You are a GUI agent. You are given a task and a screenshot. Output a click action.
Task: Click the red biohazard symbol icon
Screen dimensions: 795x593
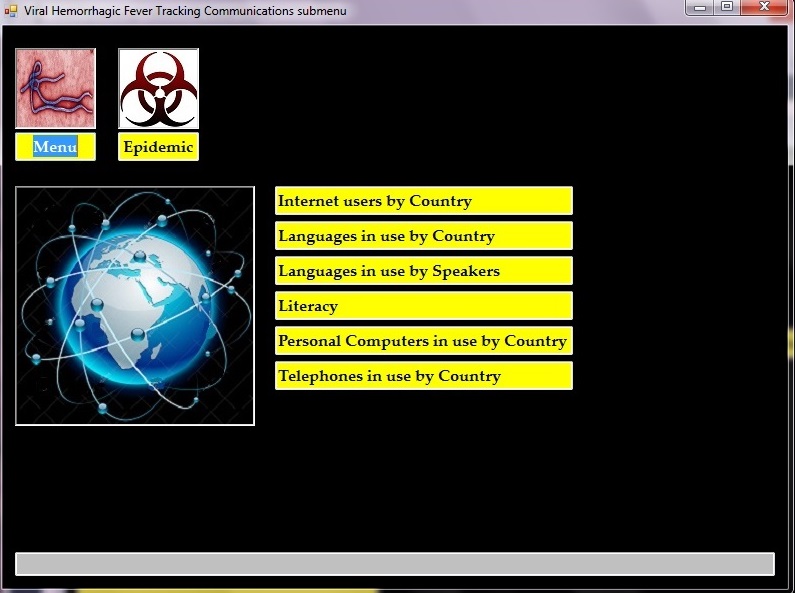[158, 88]
